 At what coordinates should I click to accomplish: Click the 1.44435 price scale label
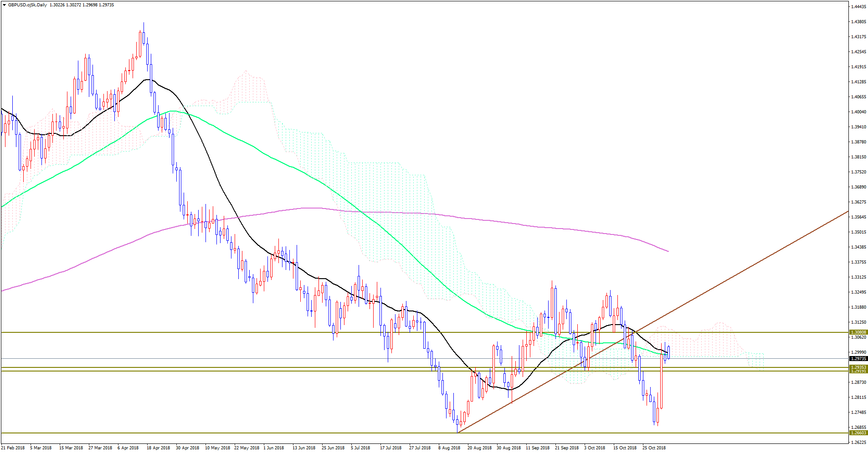coord(859,6)
